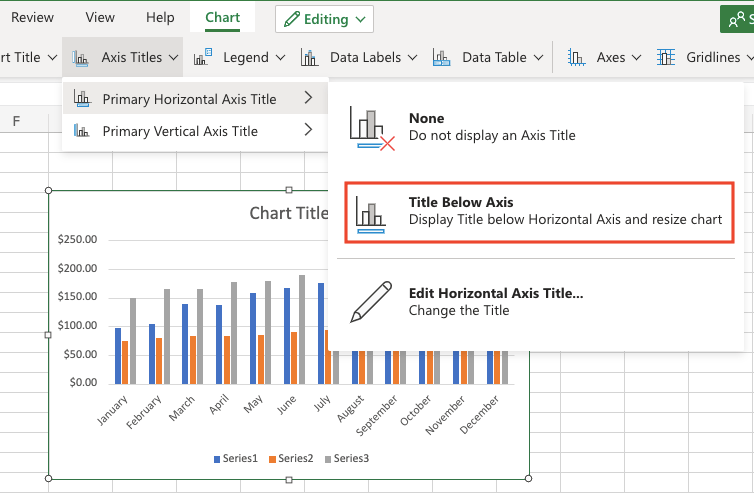Viewport: 754px width, 493px height.
Task: Click the chart's bottom-center resize handle
Action: coord(289,480)
